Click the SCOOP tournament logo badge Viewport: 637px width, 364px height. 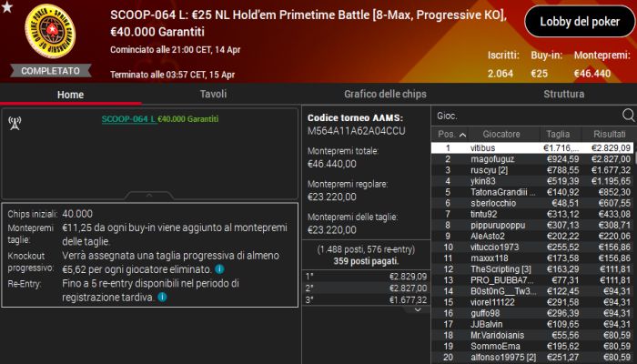[x=50, y=31]
